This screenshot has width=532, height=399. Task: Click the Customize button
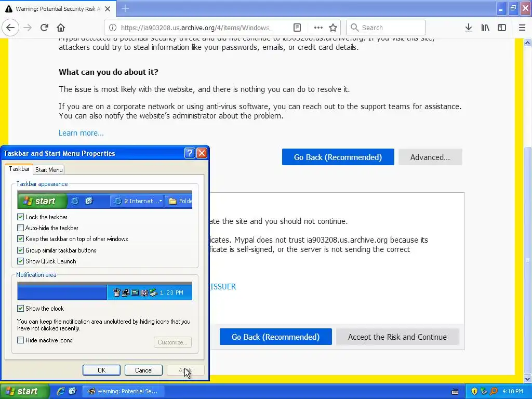pos(172,342)
